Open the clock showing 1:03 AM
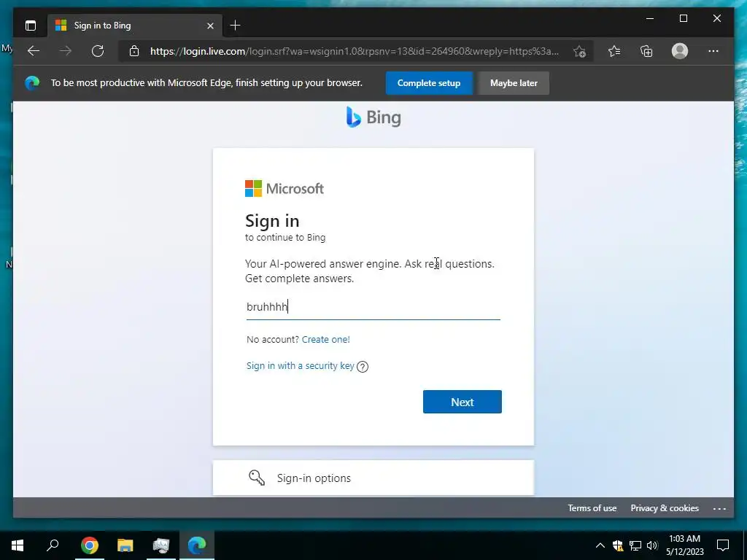747x560 pixels. tap(684, 545)
